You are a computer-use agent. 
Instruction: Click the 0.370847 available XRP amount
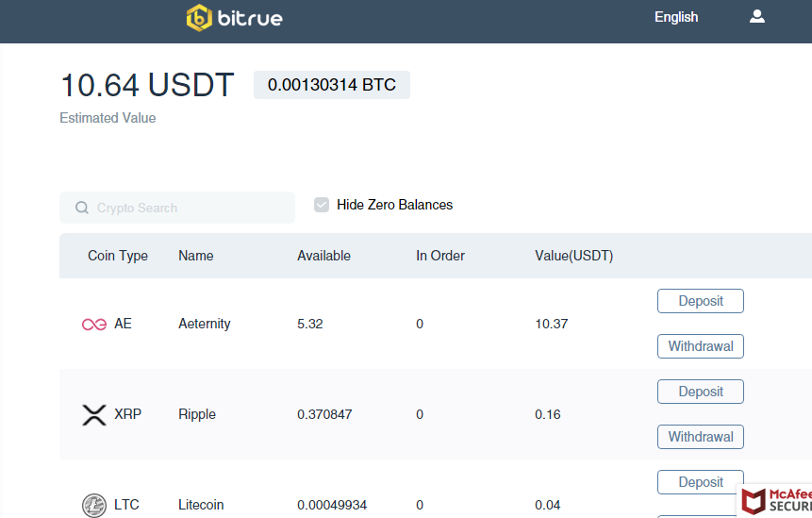[x=324, y=415]
